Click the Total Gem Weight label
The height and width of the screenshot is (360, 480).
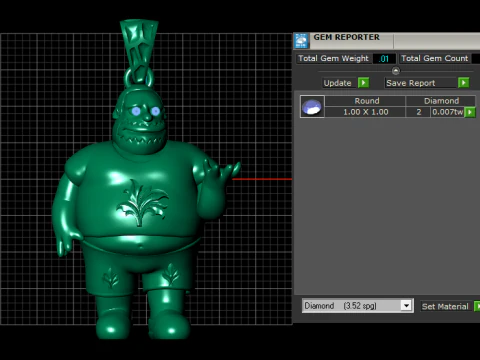pyautogui.click(x=333, y=58)
